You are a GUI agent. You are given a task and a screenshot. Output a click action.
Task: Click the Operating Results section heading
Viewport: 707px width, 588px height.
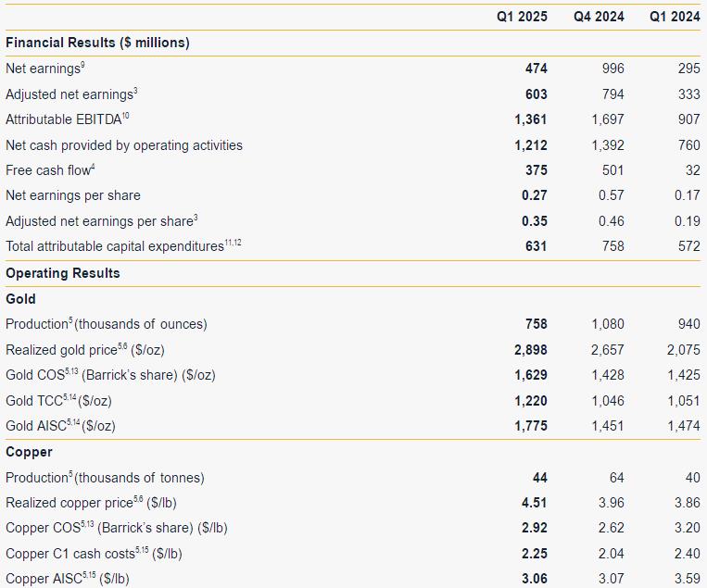point(63,273)
